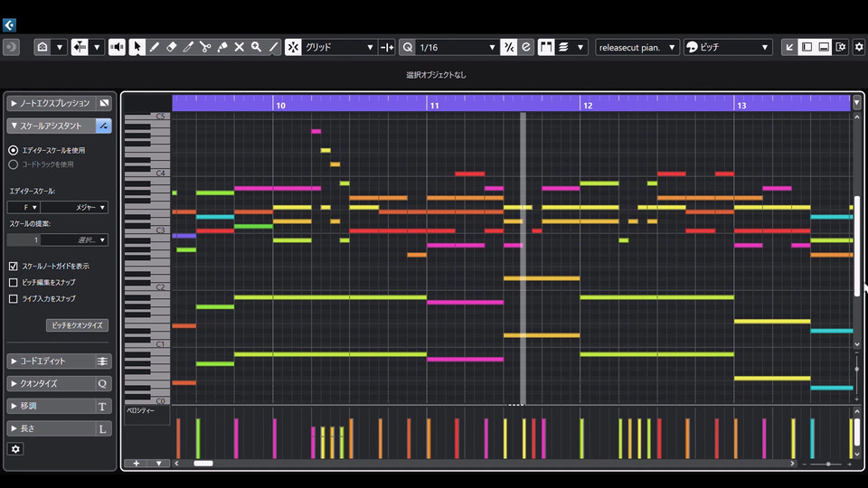Image resolution: width=868 pixels, height=488 pixels.
Task: Click the ベロシティー controller lane label
Action: click(140, 410)
